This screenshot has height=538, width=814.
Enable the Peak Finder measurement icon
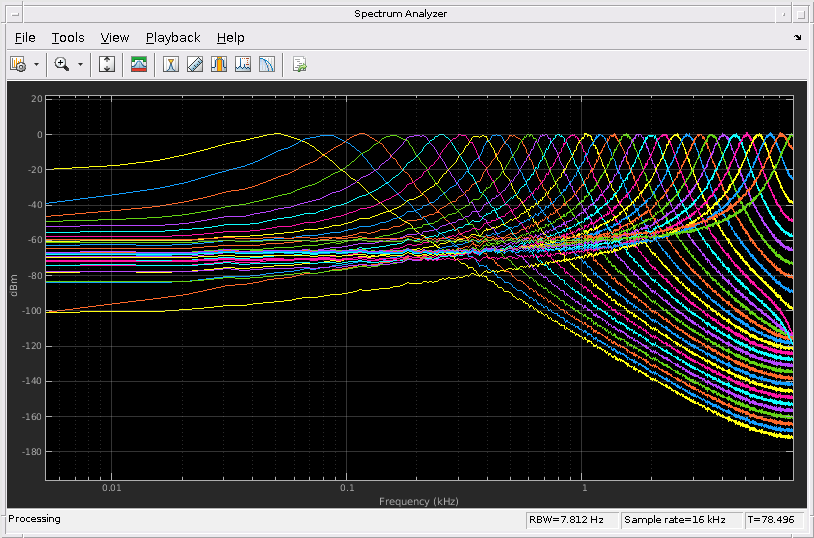[171, 64]
